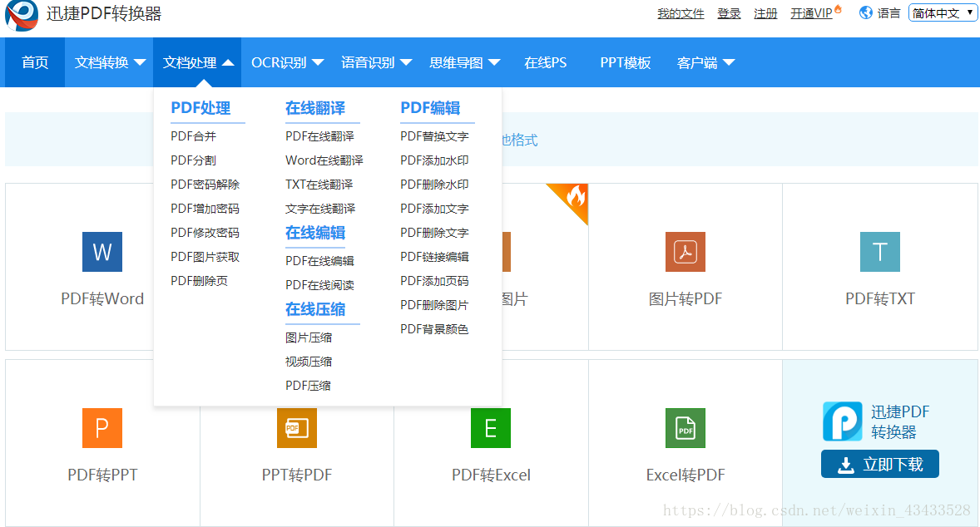This screenshot has height=527, width=980.
Task: Open PDF在线阅读 menu entry
Action: coord(320,285)
